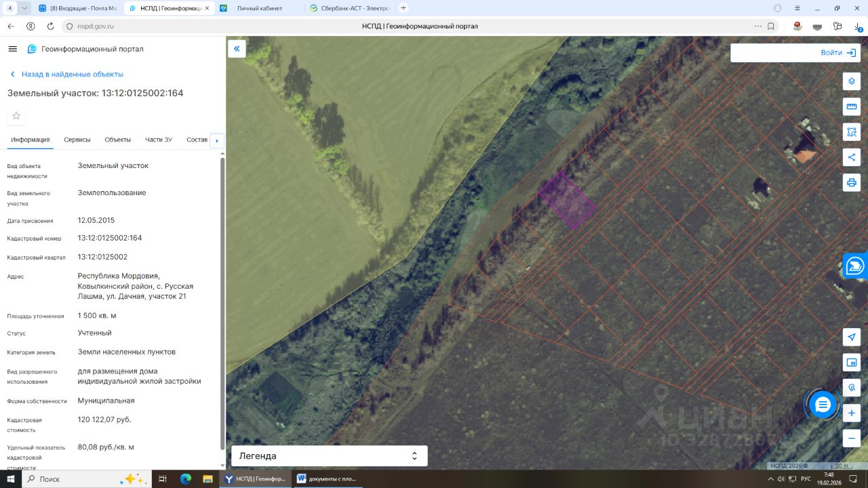Select the highlighted purple land plot on map
Image resolution: width=868 pixels, height=488 pixels.
pos(567,200)
